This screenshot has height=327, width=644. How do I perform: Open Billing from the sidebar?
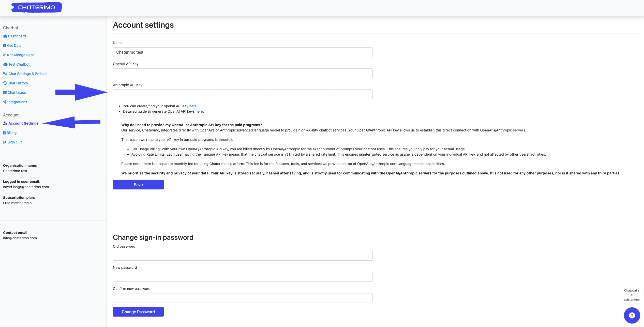(x=11, y=133)
